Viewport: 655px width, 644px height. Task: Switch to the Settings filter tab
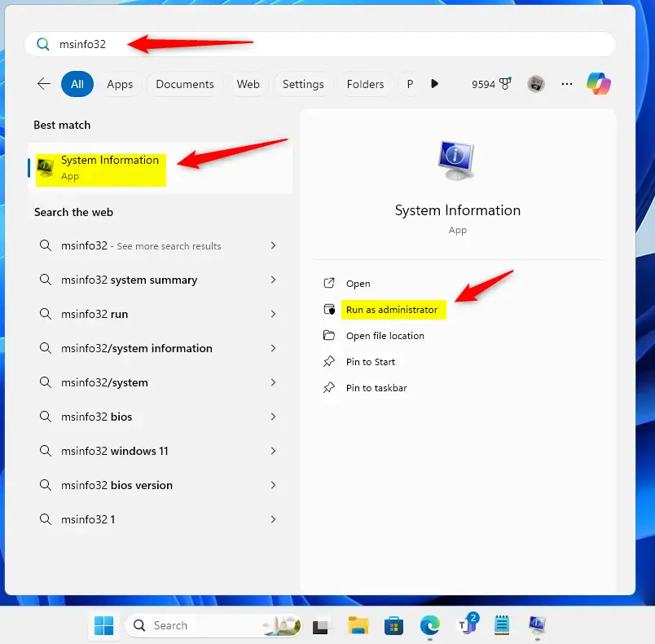303,84
